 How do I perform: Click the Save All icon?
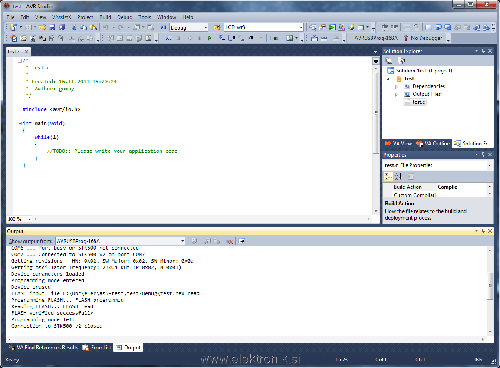pos(62,27)
